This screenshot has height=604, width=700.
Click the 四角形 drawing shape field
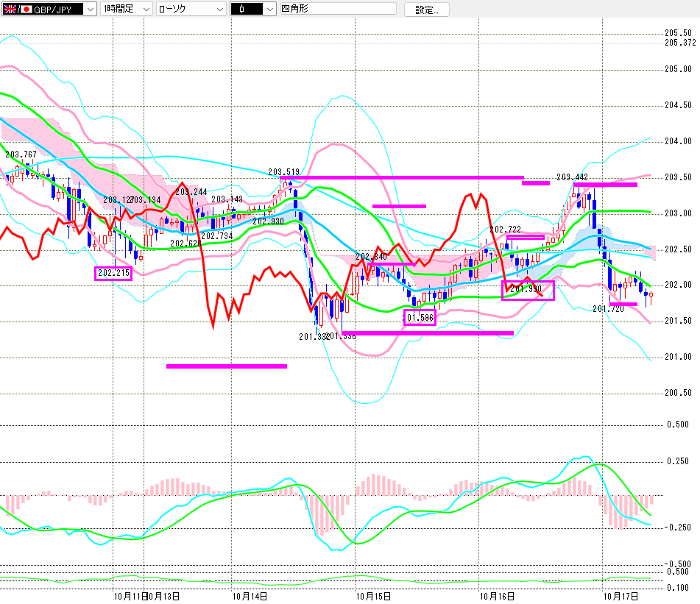pyautogui.click(x=337, y=10)
